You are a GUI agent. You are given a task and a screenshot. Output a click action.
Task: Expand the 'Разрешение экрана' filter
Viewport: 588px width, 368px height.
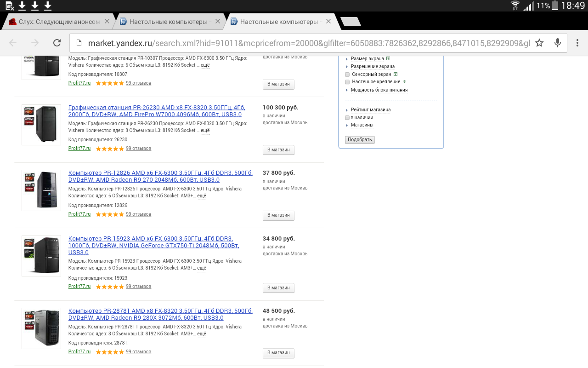click(x=372, y=67)
